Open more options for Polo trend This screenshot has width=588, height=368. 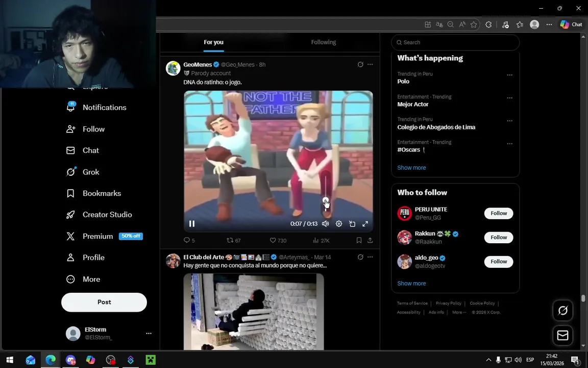[x=509, y=75]
